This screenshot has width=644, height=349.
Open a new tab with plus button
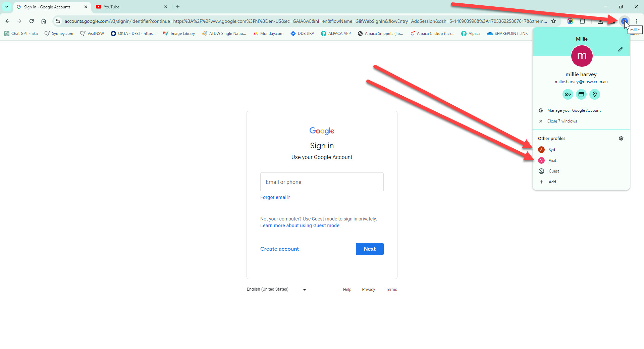pos(178,7)
